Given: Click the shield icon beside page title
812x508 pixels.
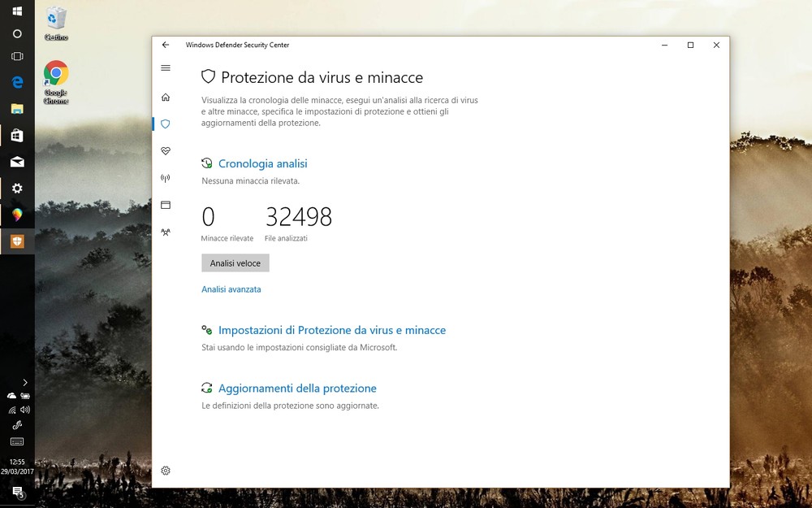Looking at the screenshot, I should (x=208, y=76).
